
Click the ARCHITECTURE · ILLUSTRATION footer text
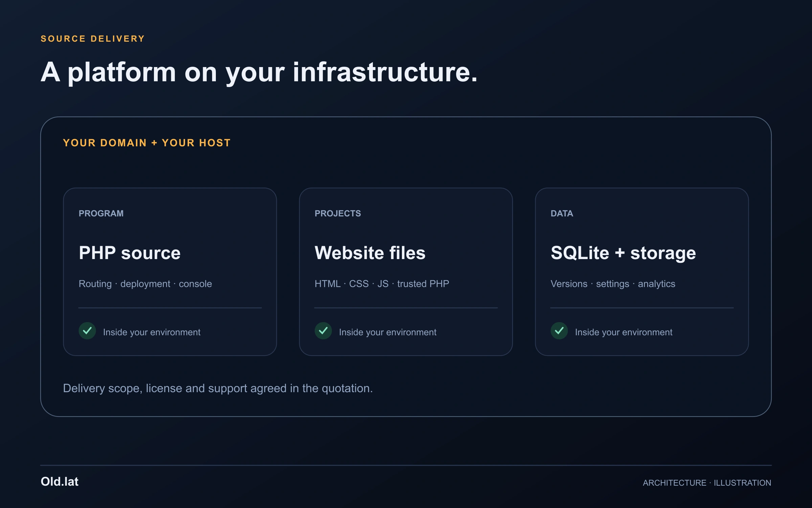pyautogui.click(x=707, y=483)
